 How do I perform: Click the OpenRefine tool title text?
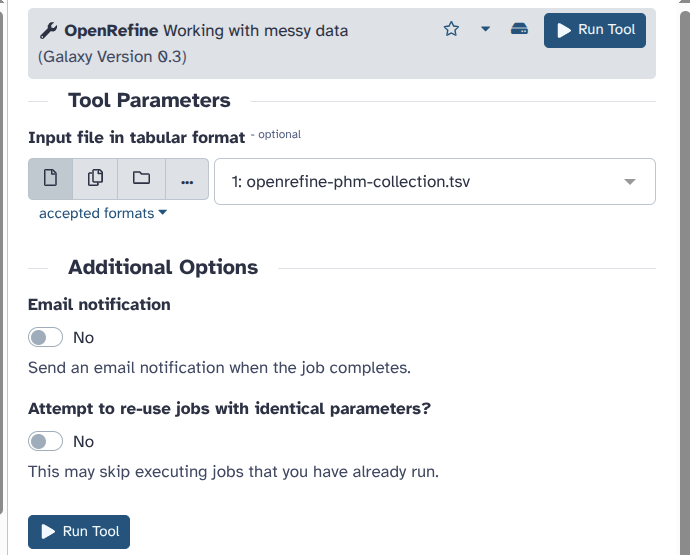coord(111,30)
